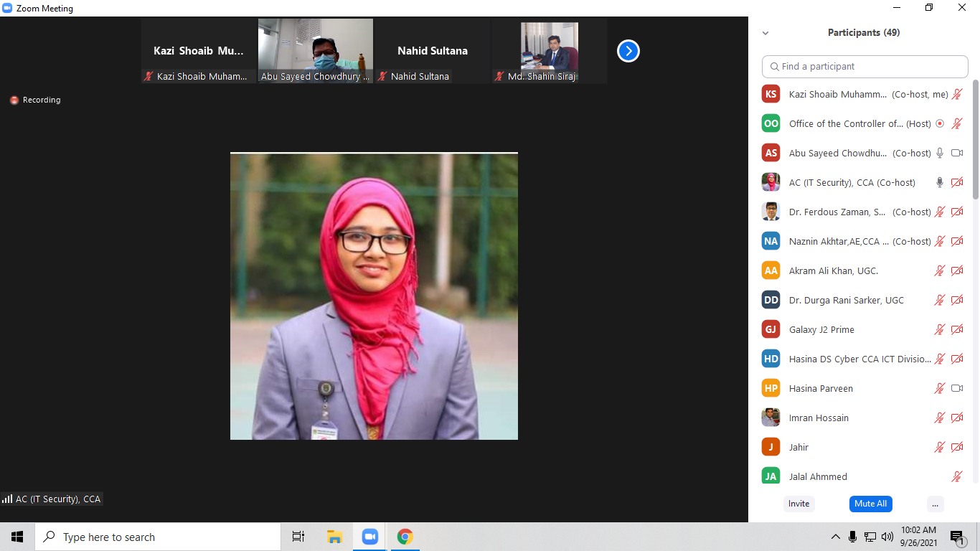The width and height of the screenshot is (980, 551).
Task: Toggle muted mic for Office of the Controller
Action: [x=956, y=123]
